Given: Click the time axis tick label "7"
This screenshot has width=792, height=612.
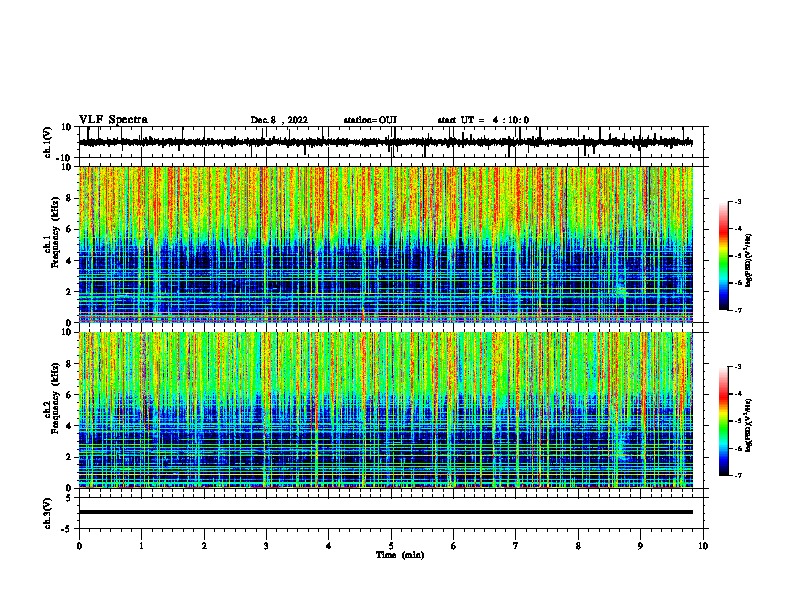Looking at the screenshot, I should click(x=516, y=546).
